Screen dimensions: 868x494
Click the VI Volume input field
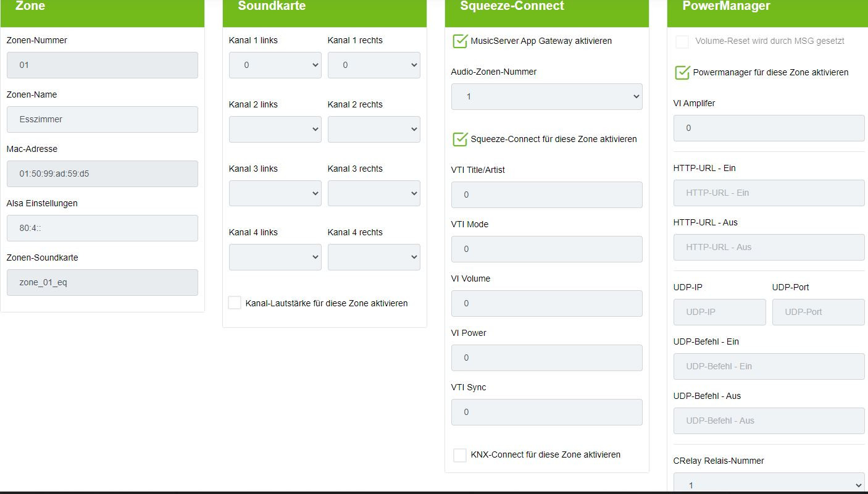546,303
